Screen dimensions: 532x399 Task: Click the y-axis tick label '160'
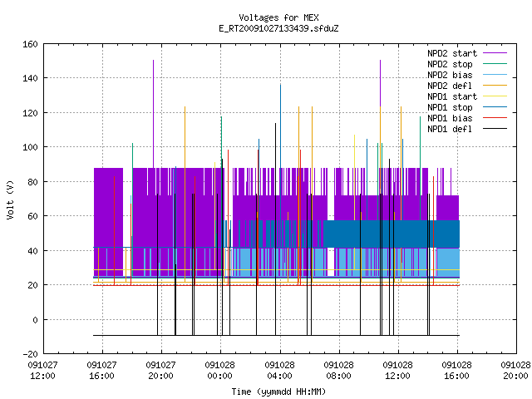pos(30,44)
